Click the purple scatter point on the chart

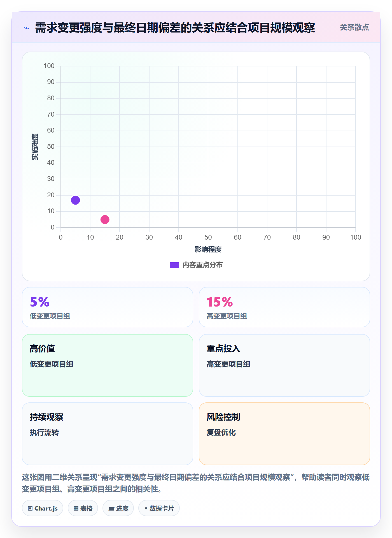75,200
